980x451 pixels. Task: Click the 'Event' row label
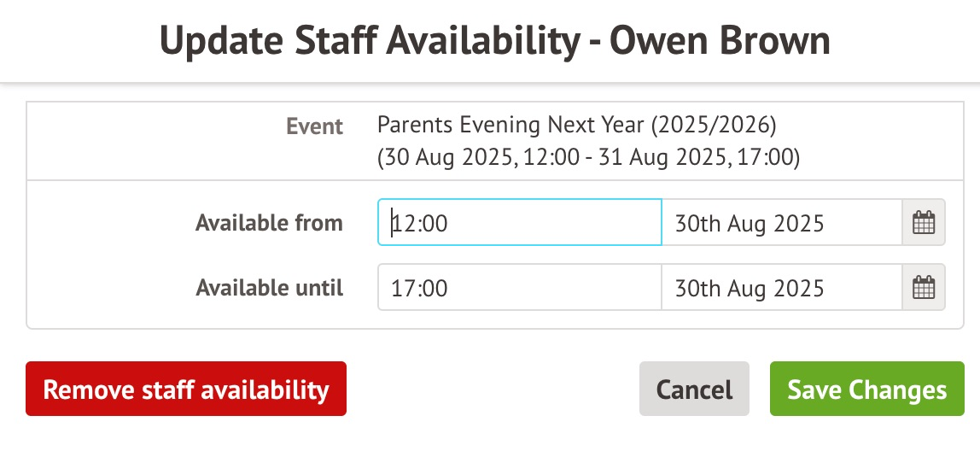pos(314,127)
